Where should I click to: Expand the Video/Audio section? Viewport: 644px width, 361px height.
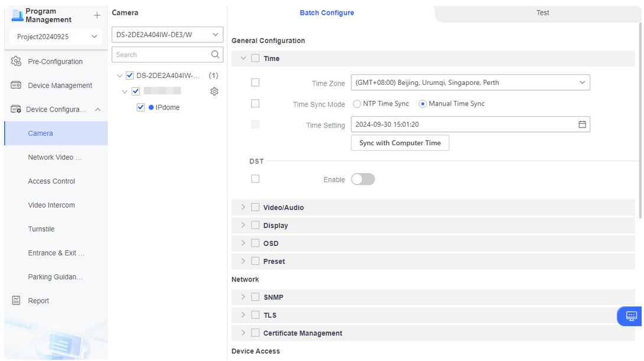pyautogui.click(x=243, y=208)
